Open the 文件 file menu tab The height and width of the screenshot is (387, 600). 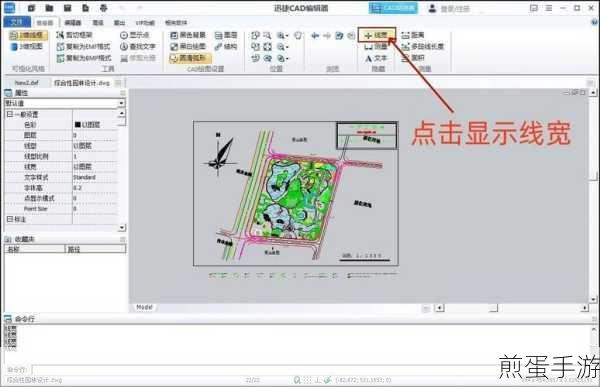click(16, 22)
